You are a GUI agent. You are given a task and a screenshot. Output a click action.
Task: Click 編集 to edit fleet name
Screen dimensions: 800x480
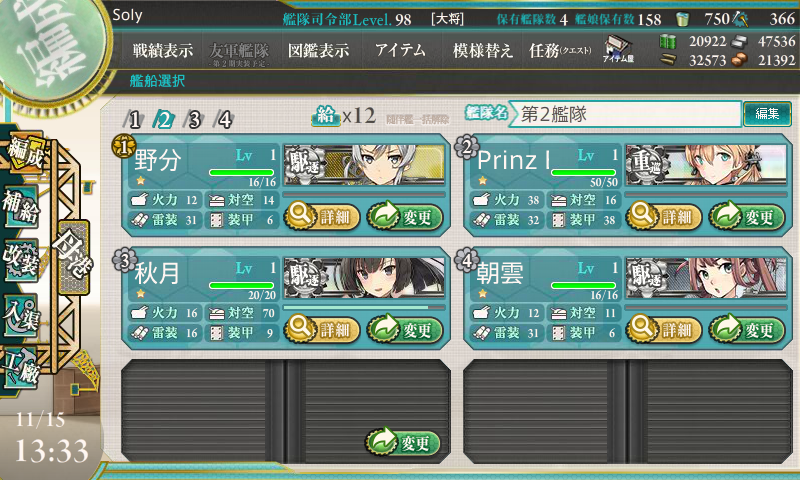pos(767,113)
